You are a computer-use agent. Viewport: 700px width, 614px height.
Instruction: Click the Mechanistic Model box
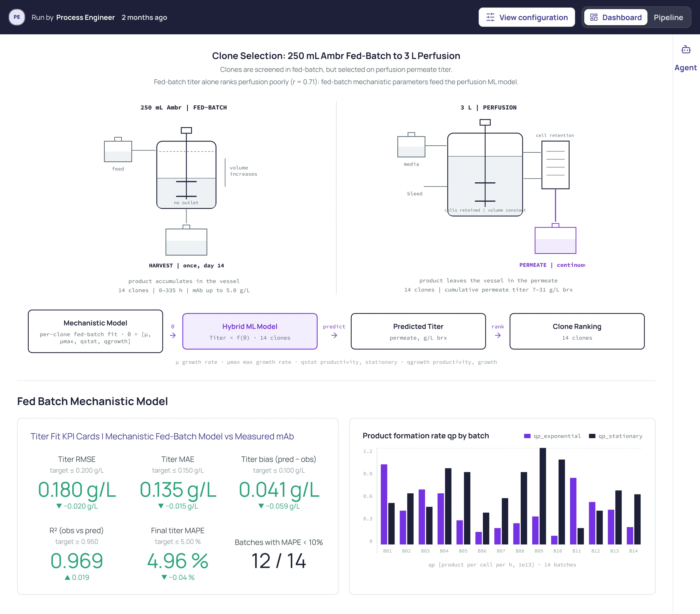click(x=95, y=331)
